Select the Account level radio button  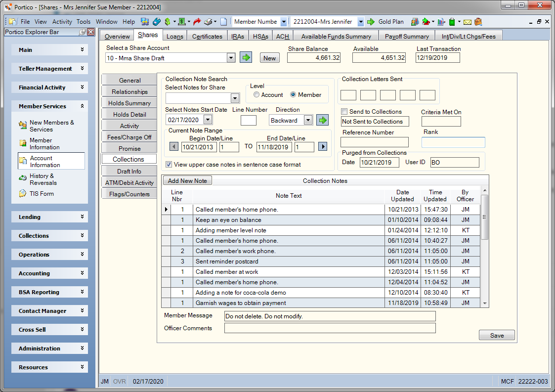coord(256,94)
